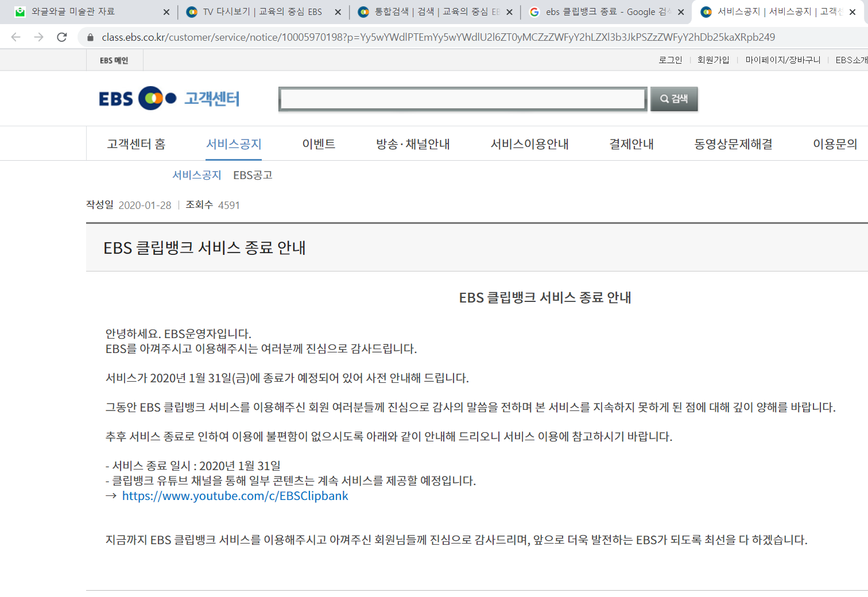Select the 서비스공지 submenu item
Screen dimensions: 868x597
(x=197, y=175)
